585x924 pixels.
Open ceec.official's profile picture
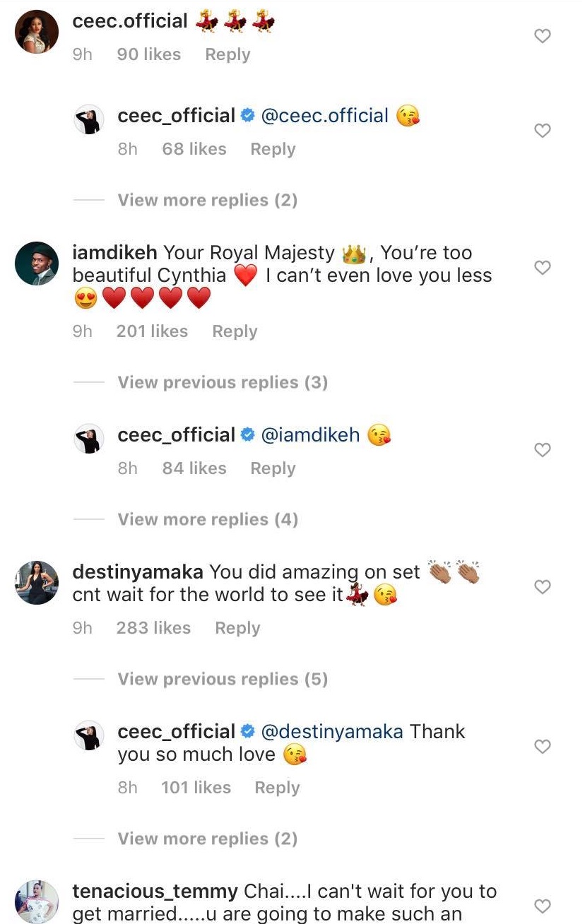(x=36, y=32)
